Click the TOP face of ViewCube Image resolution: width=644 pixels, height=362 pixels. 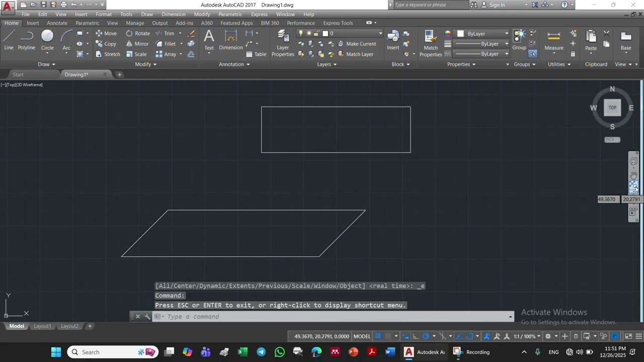tap(612, 108)
